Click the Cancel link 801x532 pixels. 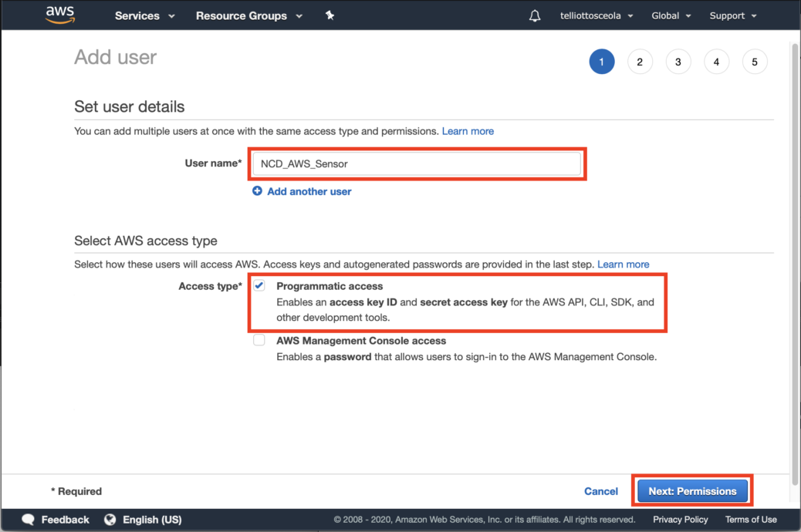click(601, 491)
